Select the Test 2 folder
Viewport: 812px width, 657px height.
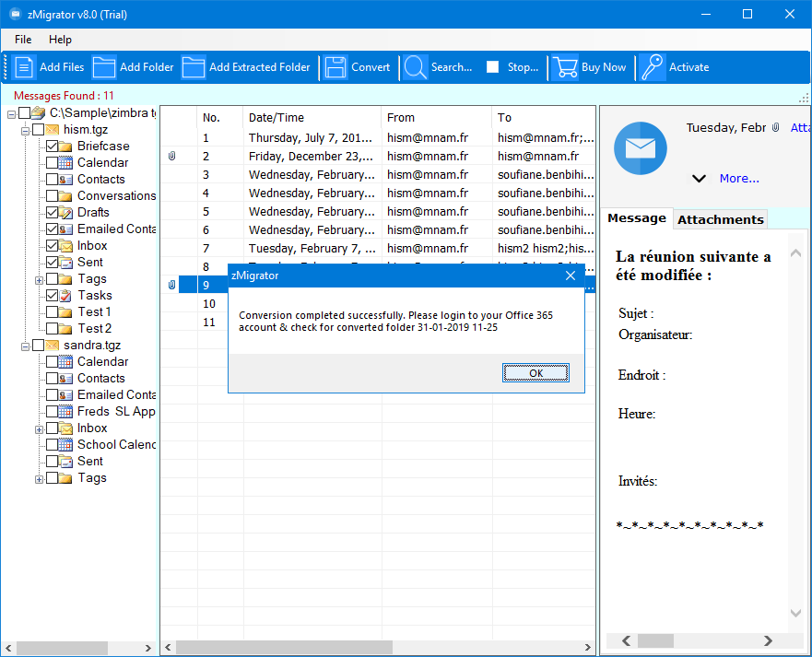(94, 328)
